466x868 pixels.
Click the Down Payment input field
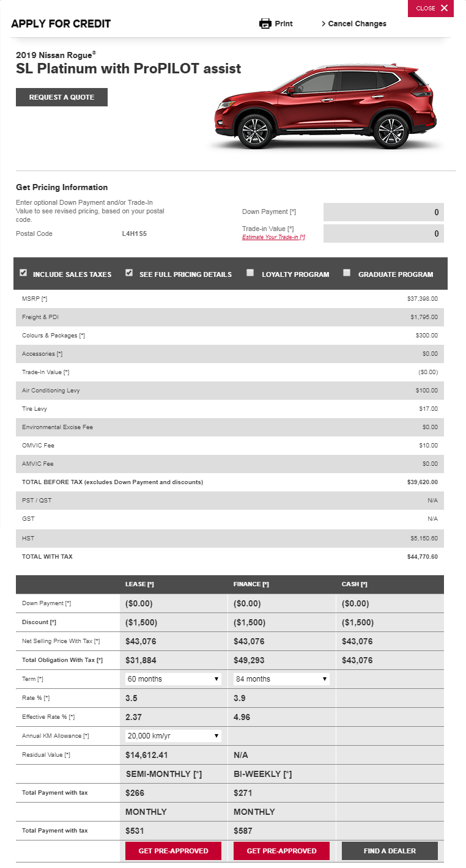pos(383,212)
